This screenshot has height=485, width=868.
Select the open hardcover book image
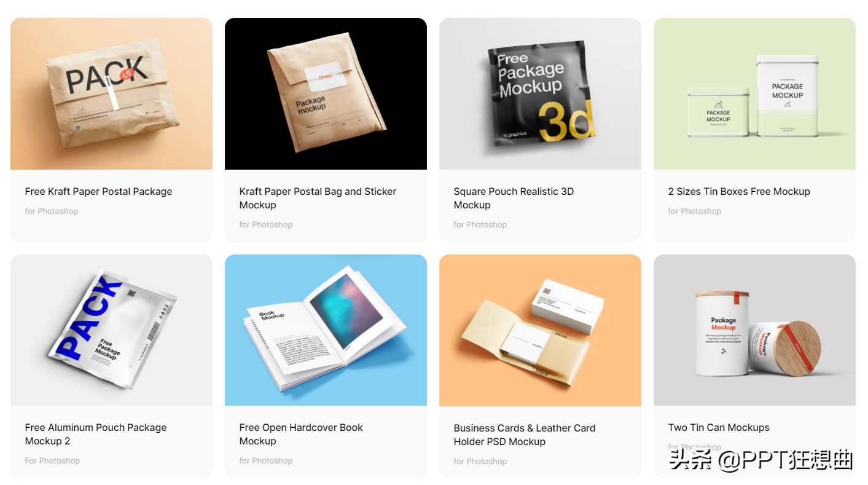coord(326,330)
